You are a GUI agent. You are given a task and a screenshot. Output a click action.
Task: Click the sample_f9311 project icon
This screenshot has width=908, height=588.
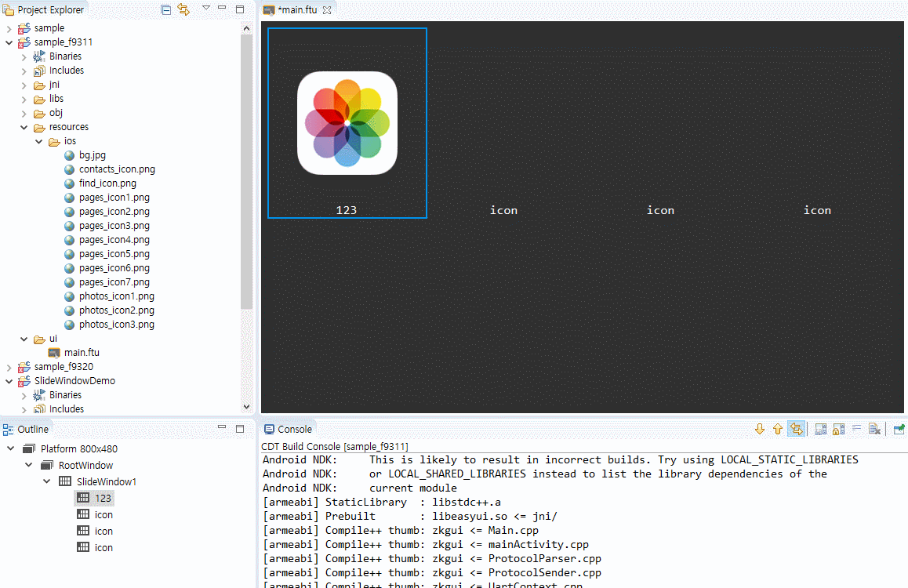click(24, 42)
